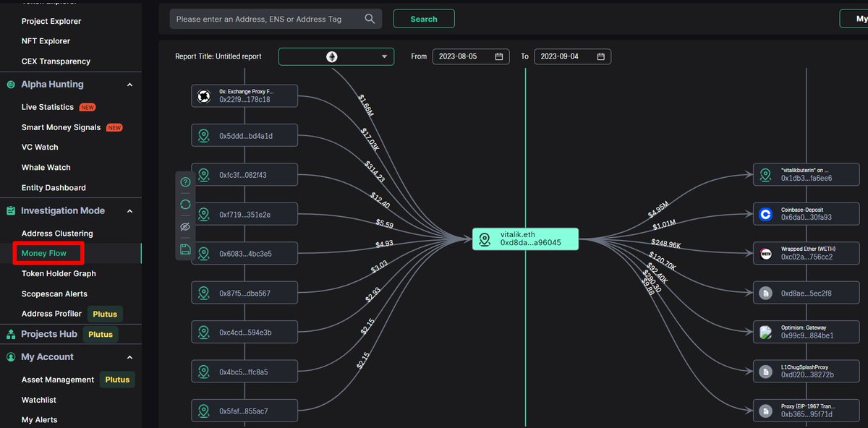The image size is (868, 428).
Task: Open Watchlist in sidebar
Action: pos(39,400)
